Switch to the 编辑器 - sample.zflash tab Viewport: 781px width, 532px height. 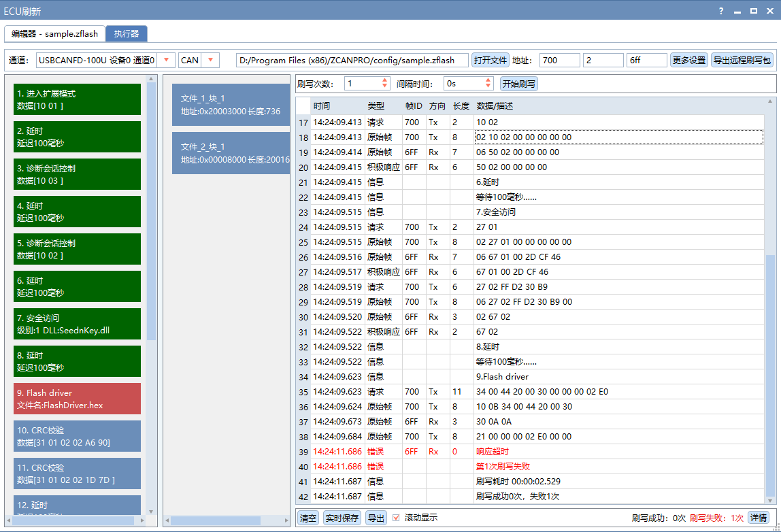pos(54,33)
